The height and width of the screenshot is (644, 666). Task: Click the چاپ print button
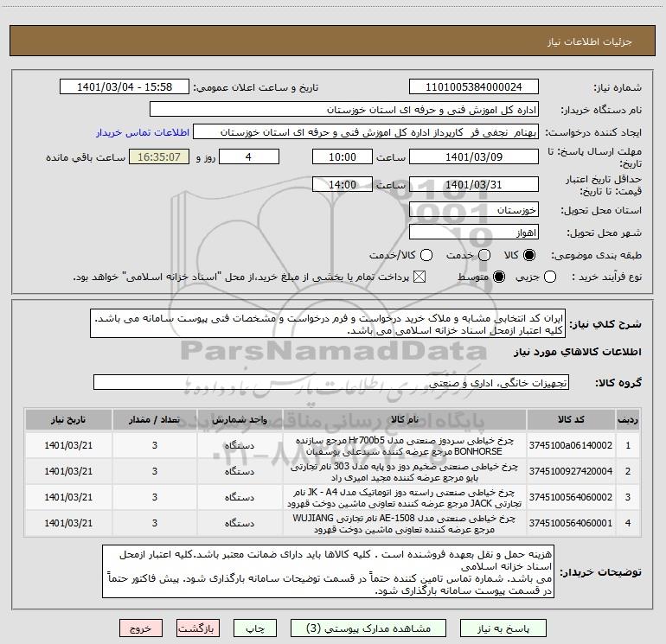(255, 628)
